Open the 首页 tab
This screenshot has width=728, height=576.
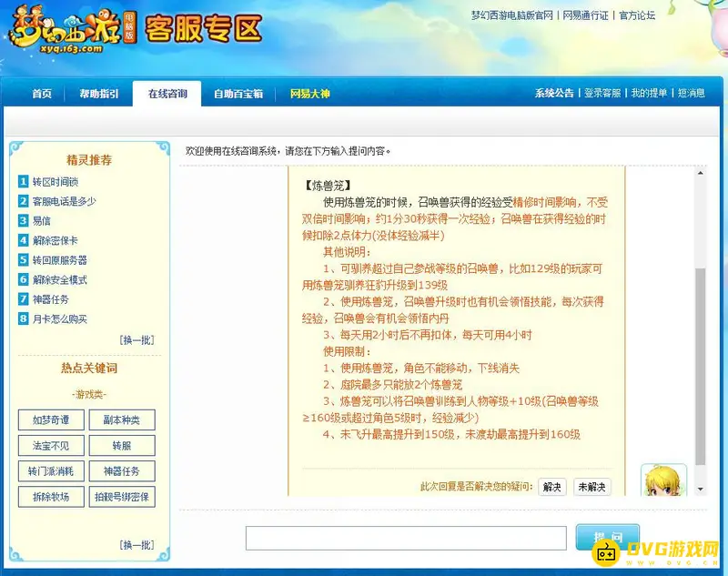42,94
